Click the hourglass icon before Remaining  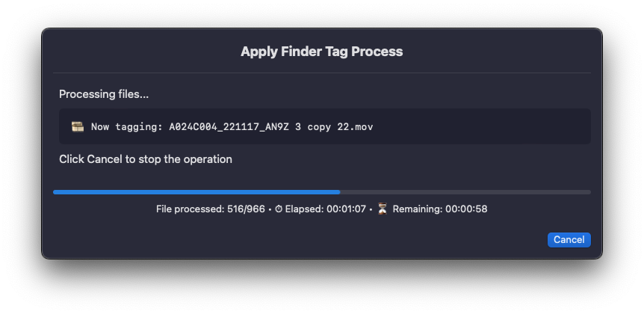click(x=383, y=209)
